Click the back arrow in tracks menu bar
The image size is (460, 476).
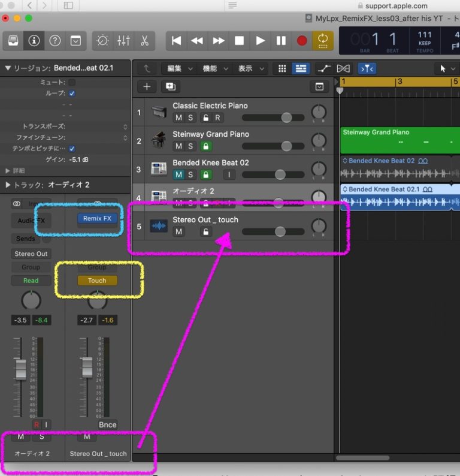147,68
